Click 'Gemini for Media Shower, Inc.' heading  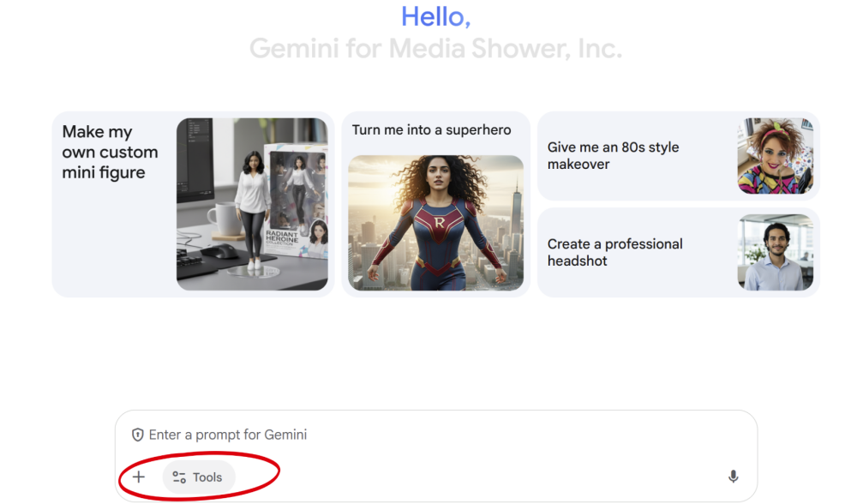coord(435,48)
